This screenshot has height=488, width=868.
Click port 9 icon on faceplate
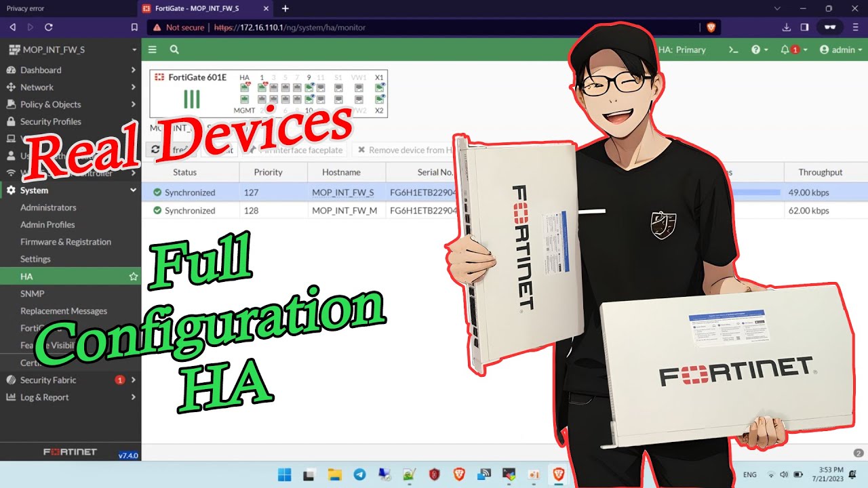tap(309, 87)
